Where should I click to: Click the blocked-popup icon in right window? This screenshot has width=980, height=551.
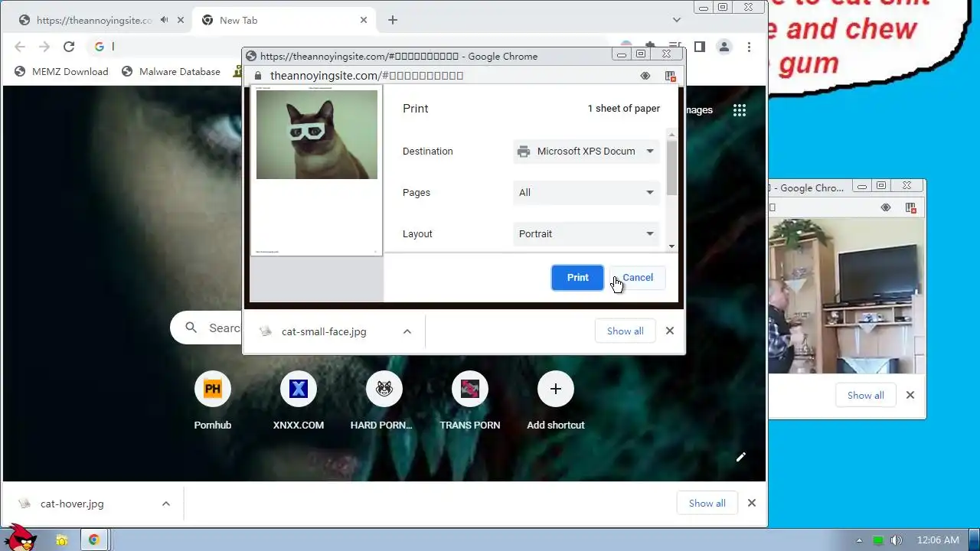(910, 207)
